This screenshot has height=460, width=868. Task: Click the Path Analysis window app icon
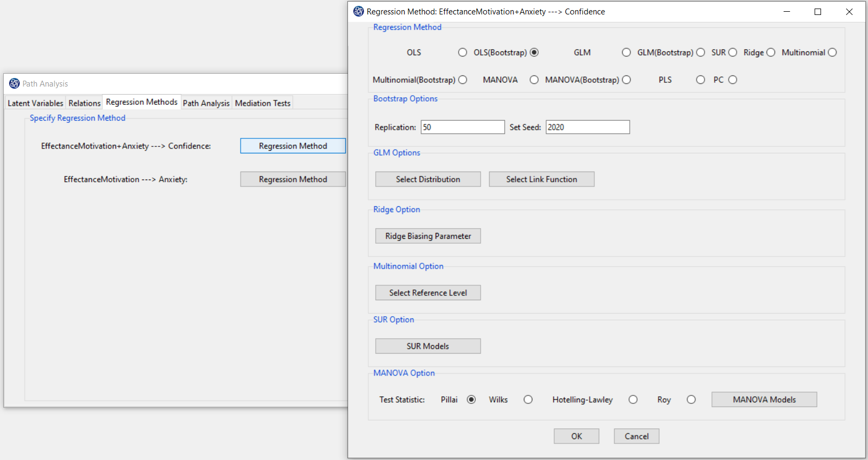14,83
